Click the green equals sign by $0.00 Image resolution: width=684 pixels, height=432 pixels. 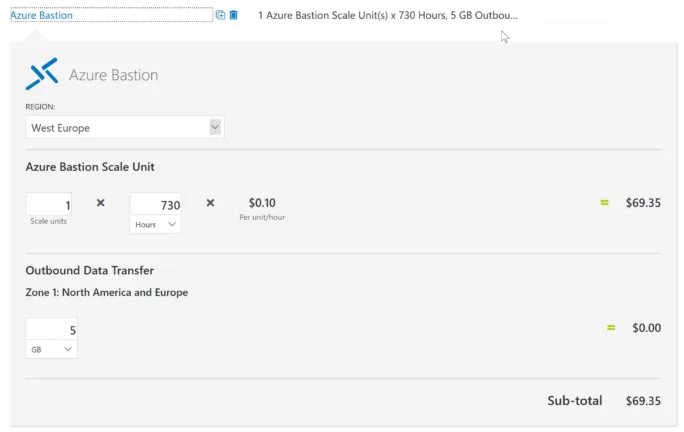(611, 328)
